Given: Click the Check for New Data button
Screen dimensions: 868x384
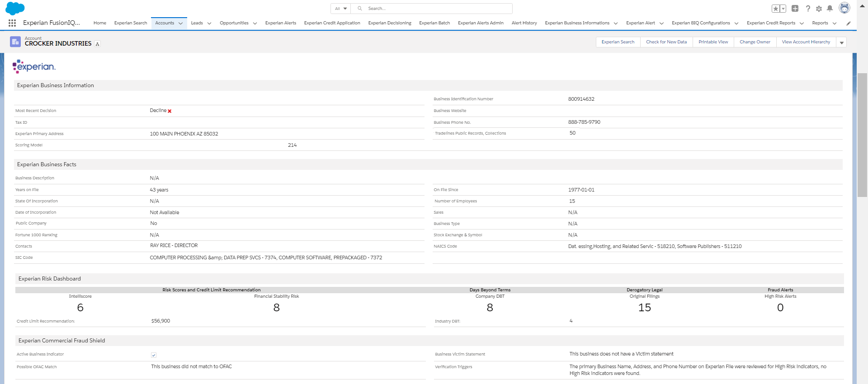Looking at the screenshot, I should point(666,42).
